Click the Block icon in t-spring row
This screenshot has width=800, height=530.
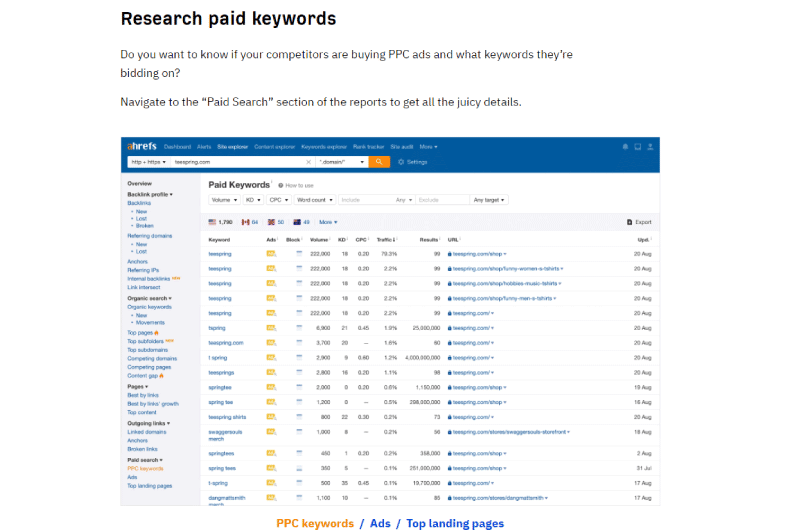pos(299,483)
